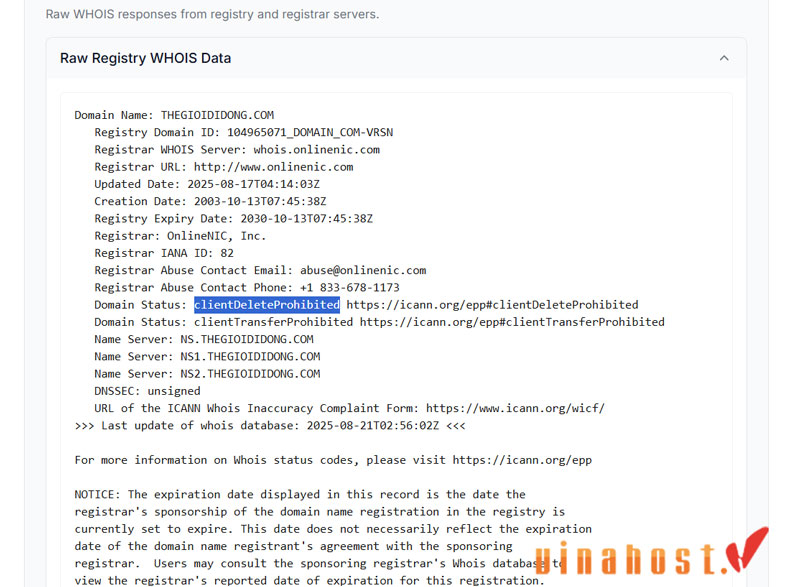Click Name Server NS2.THEGIOIDIDONG.COM line
This screenshot has width=800, height=587.
pyautogui.click(x=207, y=374)
